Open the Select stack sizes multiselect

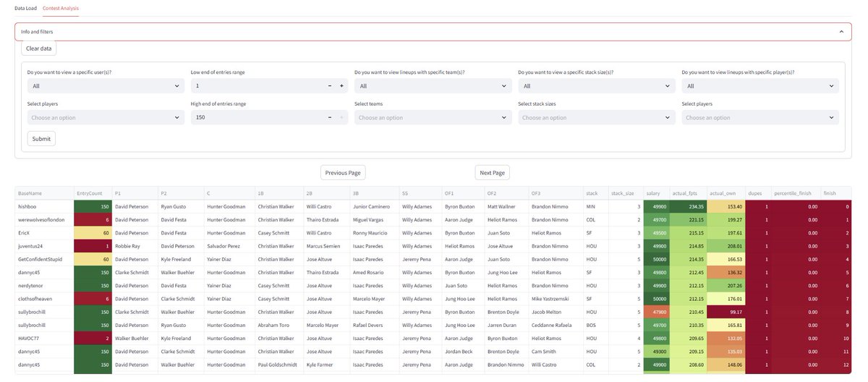(597, 117)
